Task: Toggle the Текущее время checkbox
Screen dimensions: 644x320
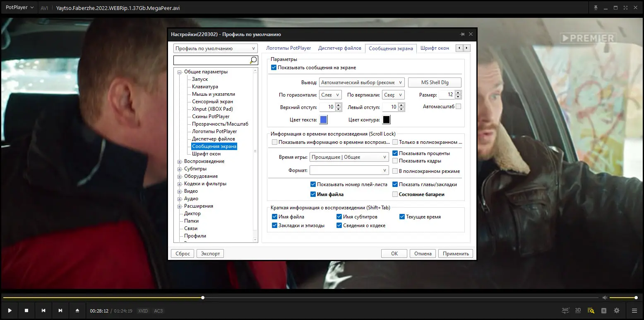Action: point(402,217)
